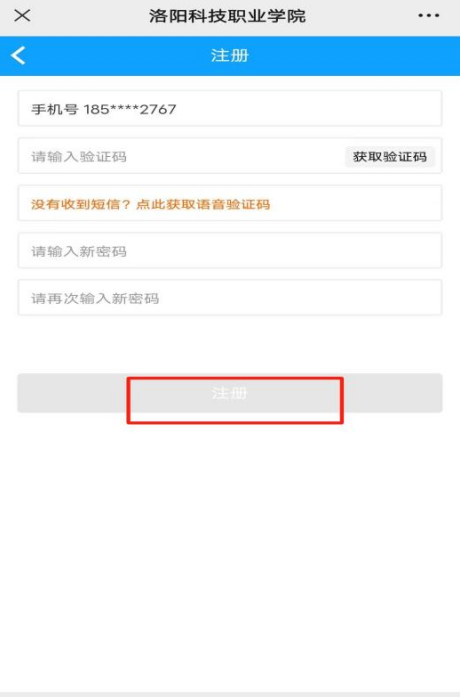Click the masked number 185****2767 text

coord(130,109)
